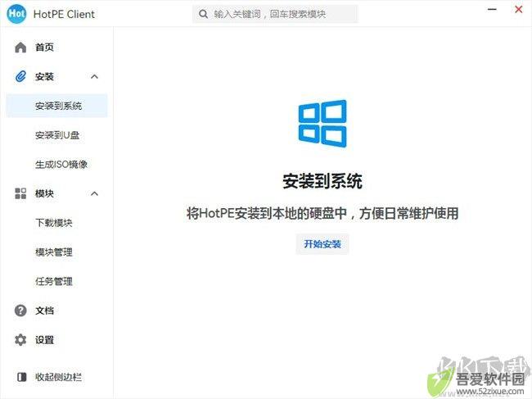This screenshot has width=532, height=399.
Task: Click the question mark docs icon
Action: (x=20, y=311)
